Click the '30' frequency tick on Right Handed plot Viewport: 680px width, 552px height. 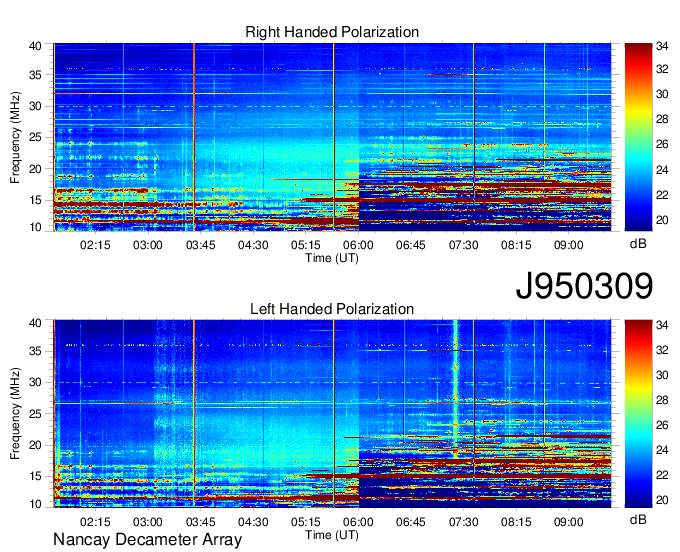(35, 106)
